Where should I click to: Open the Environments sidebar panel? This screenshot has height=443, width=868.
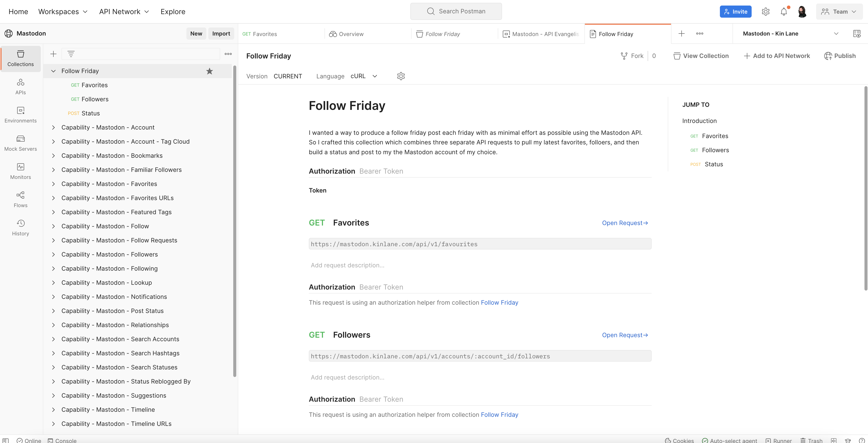tap(21, 115)
